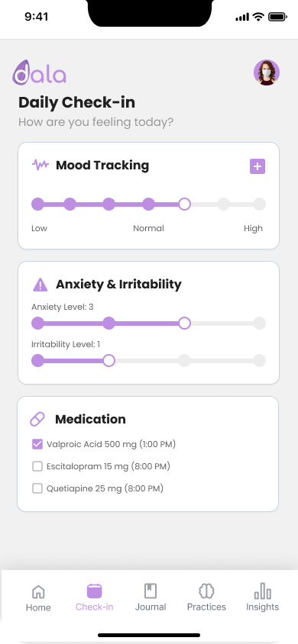
Task: Uncheck Valproic Acid 500 mg checkbox
Action: coord(37,444)
